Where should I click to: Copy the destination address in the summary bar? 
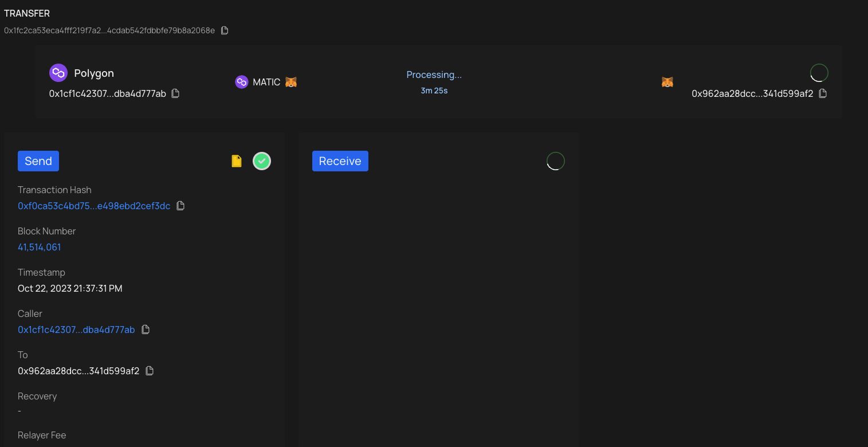pyautogui.click(x=823, y=93)
